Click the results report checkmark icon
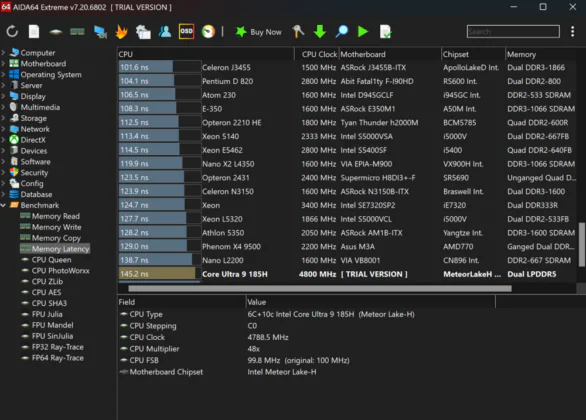This screenshot has width=586, height=420. click(x=385, y=32)
